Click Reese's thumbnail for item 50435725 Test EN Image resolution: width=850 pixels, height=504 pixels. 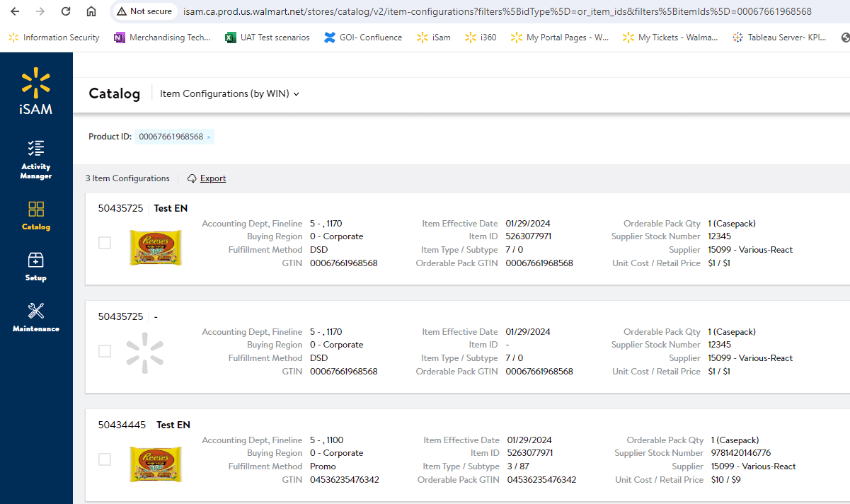(156, 247)
